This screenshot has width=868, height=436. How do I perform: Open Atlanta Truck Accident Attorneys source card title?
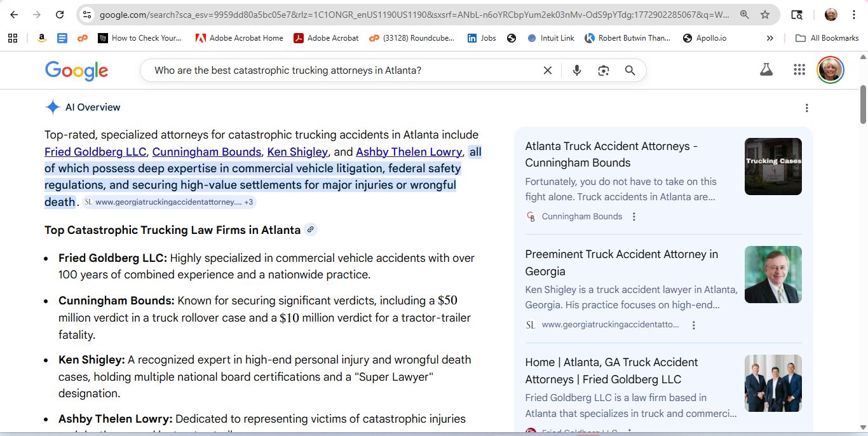tap(611, 154)
